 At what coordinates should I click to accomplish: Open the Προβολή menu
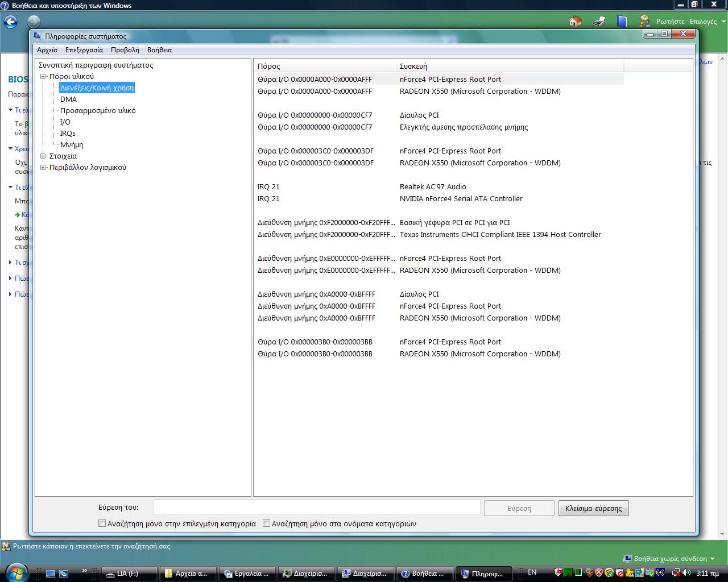(125, 50)
